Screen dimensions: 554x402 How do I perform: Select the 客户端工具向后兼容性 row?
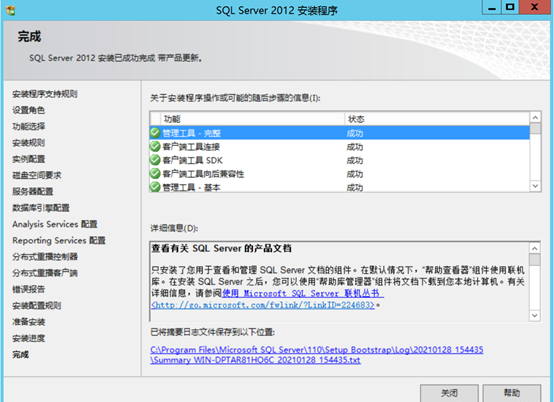(x=340, y=174)
